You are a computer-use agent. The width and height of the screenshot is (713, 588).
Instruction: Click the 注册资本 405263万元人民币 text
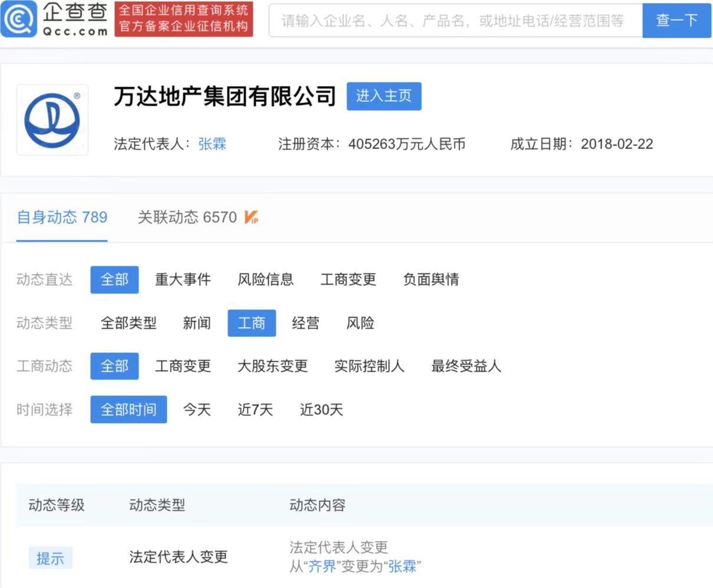click(x=372, y=144)
